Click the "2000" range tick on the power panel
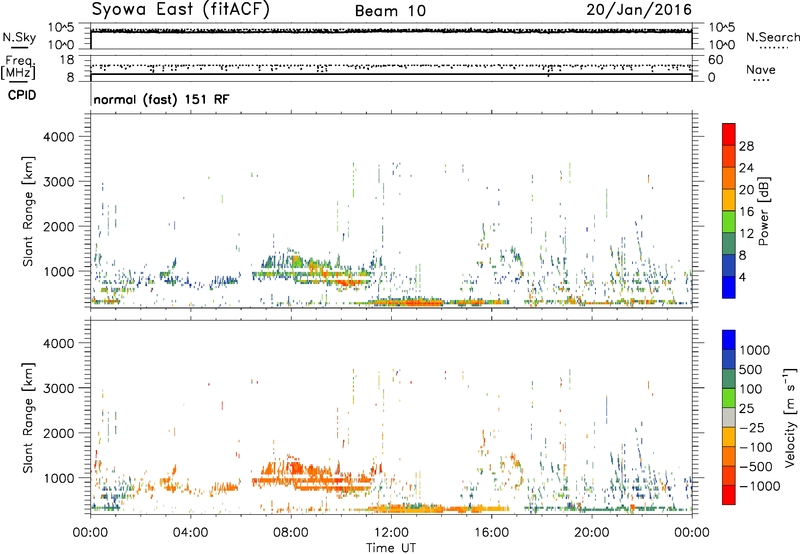 pyautogui.click(x=59, y=226)
